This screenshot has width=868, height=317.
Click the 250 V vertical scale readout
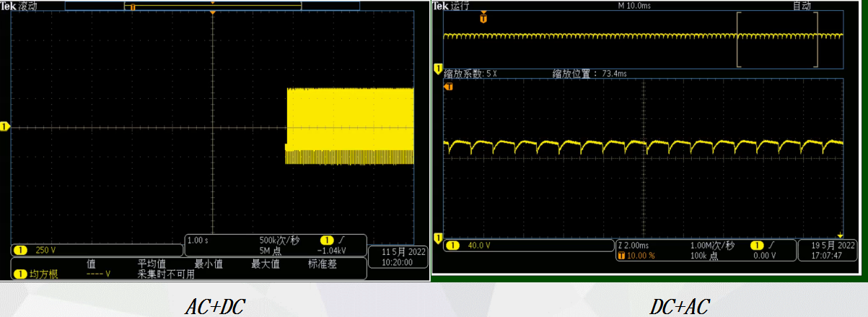point(46,250)
